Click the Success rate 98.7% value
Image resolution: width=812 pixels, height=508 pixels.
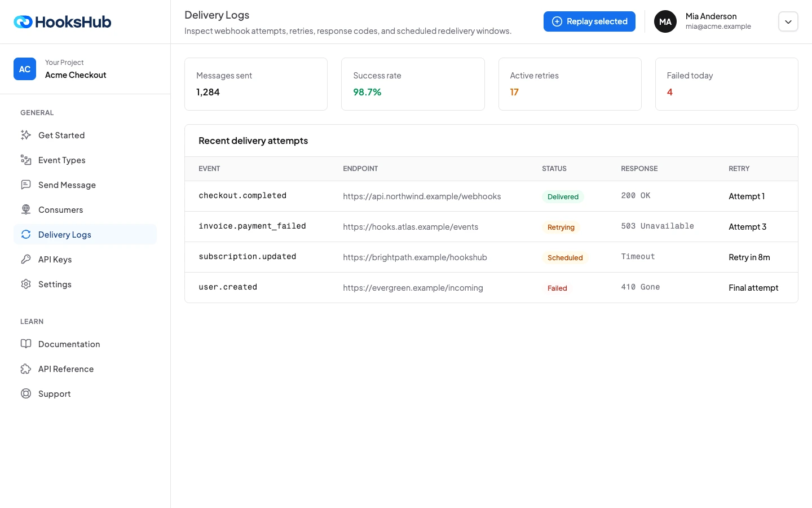pyautogui.click(x=367, y=92)
